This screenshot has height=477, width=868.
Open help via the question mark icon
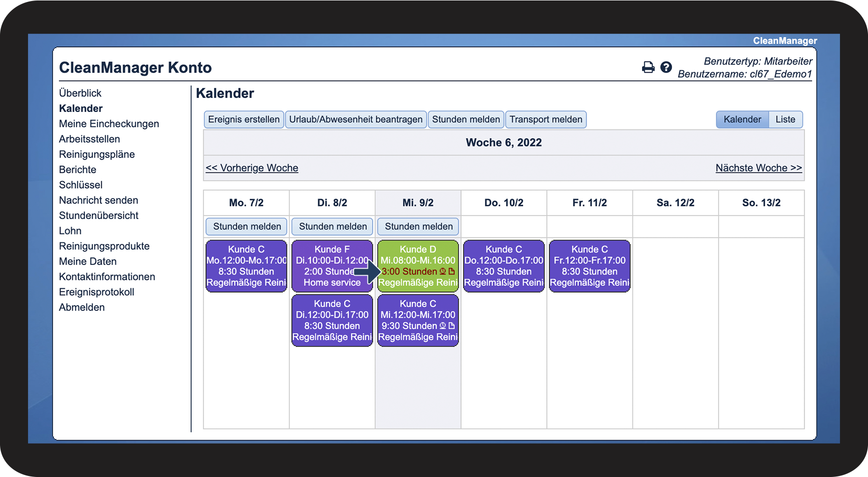point(666,67)
